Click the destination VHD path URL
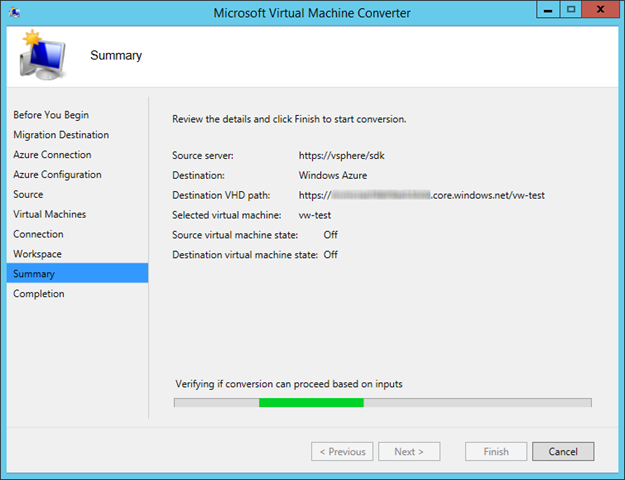This screenshot has width=625, height=480. [x=421, y=195]
